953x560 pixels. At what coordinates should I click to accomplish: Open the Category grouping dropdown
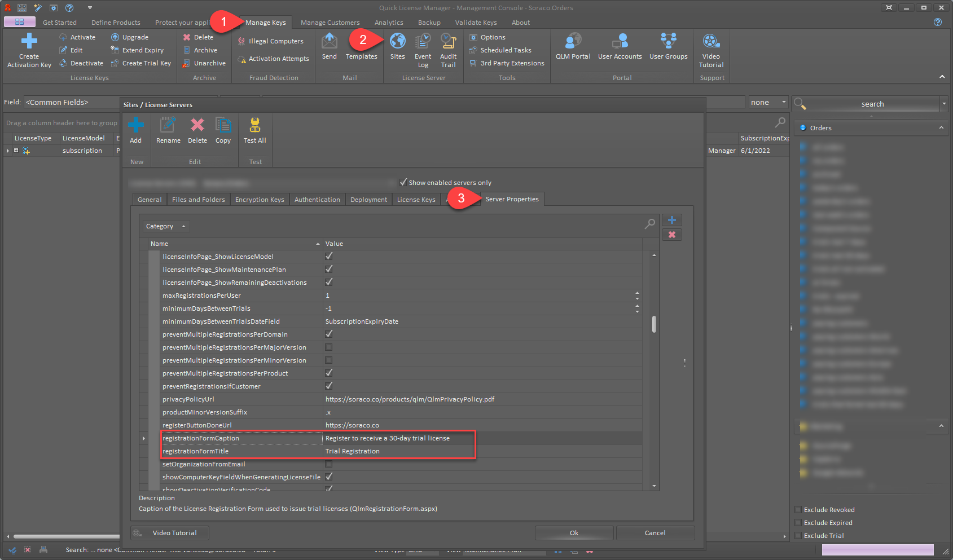(x=165, y=226)
